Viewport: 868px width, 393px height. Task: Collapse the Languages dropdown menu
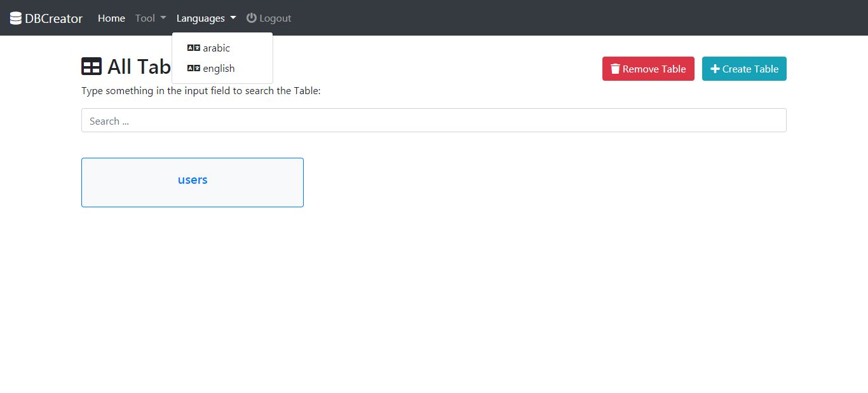(206, 18)
